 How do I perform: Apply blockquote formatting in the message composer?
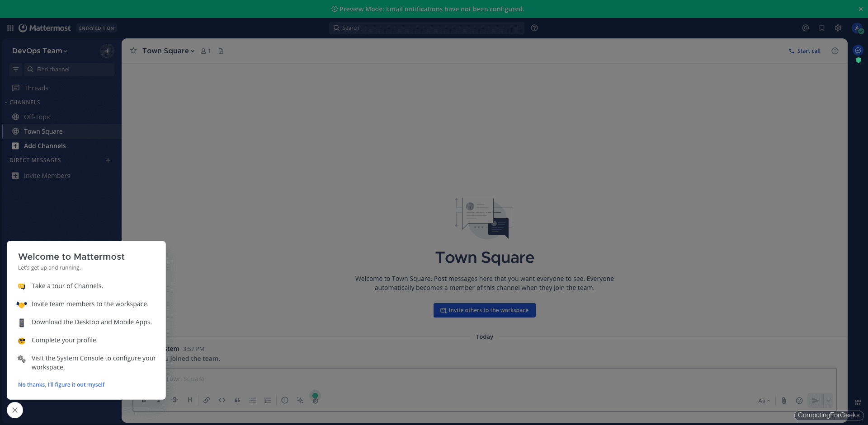237,400
